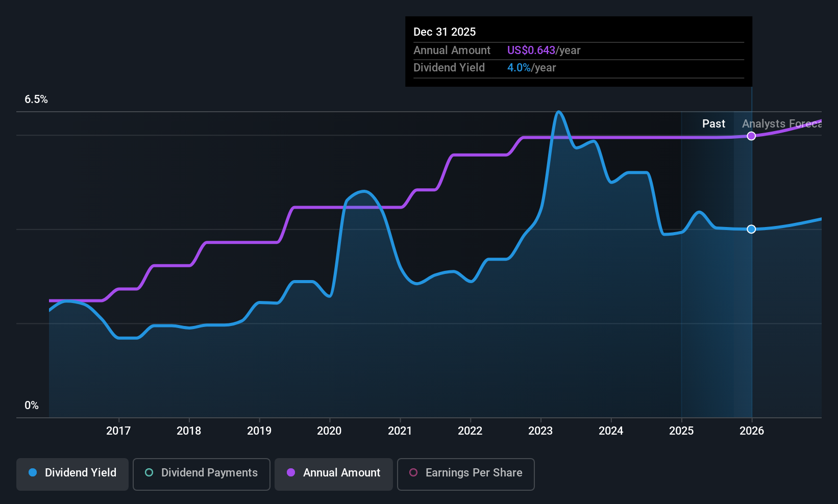
Task: Click the 2023 x-axis label
Action: pos(540,431)
